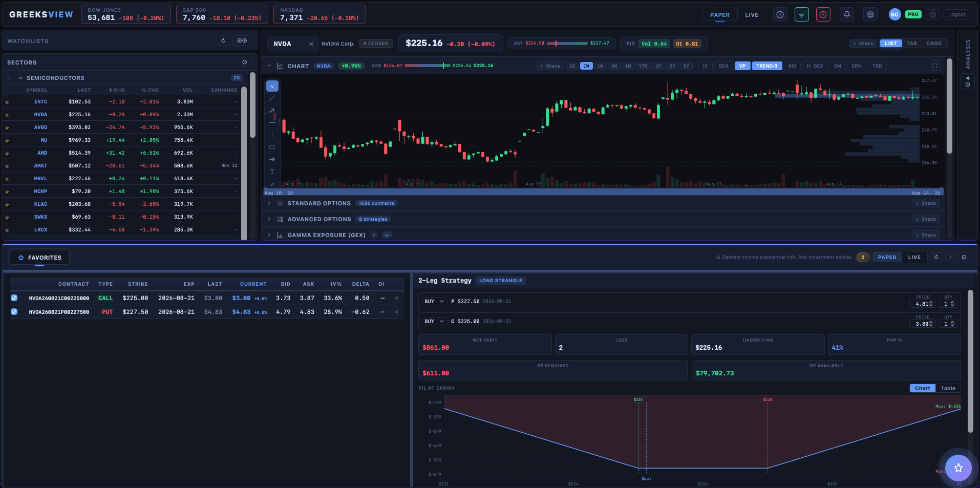This screenshot has height=488, width=980.
Task: Remove the NVDA put contract from favorites
Action: 397,312
